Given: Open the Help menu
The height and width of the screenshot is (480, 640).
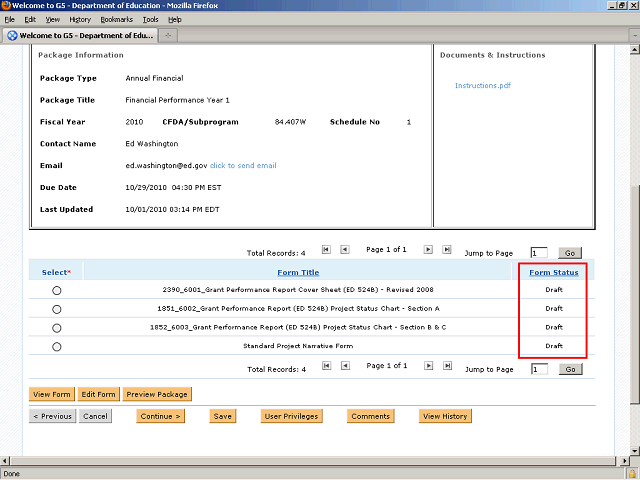Looking at the screenshot, I should [175, 20].
